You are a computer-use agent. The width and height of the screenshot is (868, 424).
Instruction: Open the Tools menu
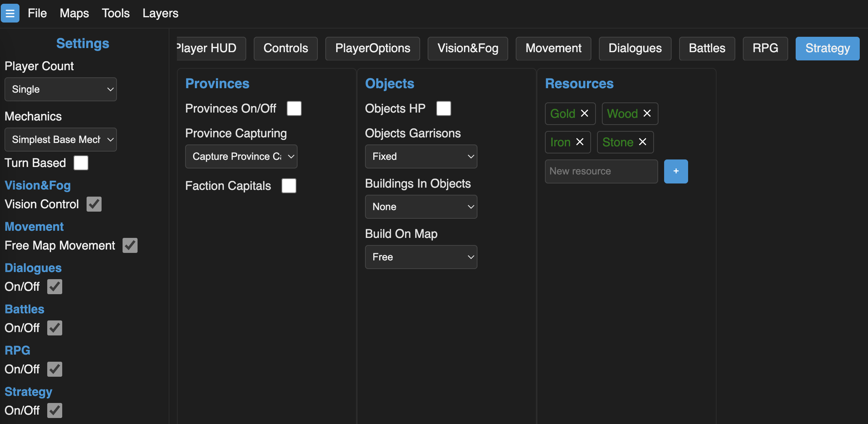click(x=116, y=14)
